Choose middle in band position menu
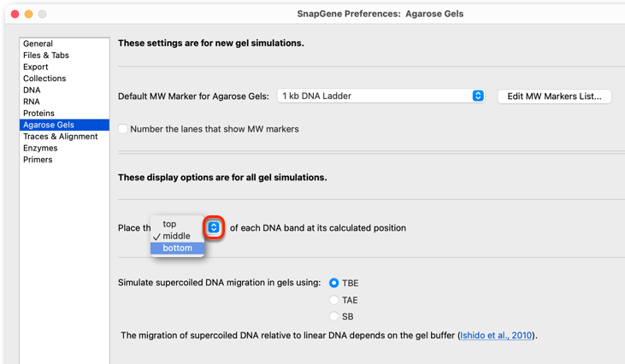The height and width of the screenshot is (364, 625). point(177,236)
